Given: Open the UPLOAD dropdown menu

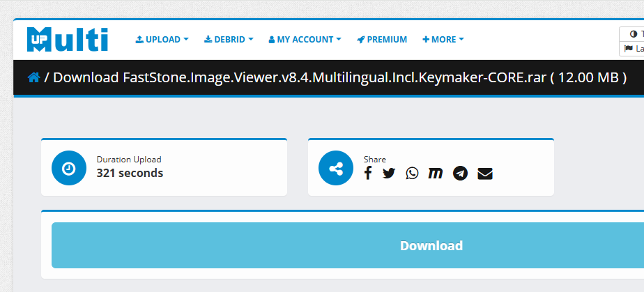Looking at the screenshot, I should (162, 40).
